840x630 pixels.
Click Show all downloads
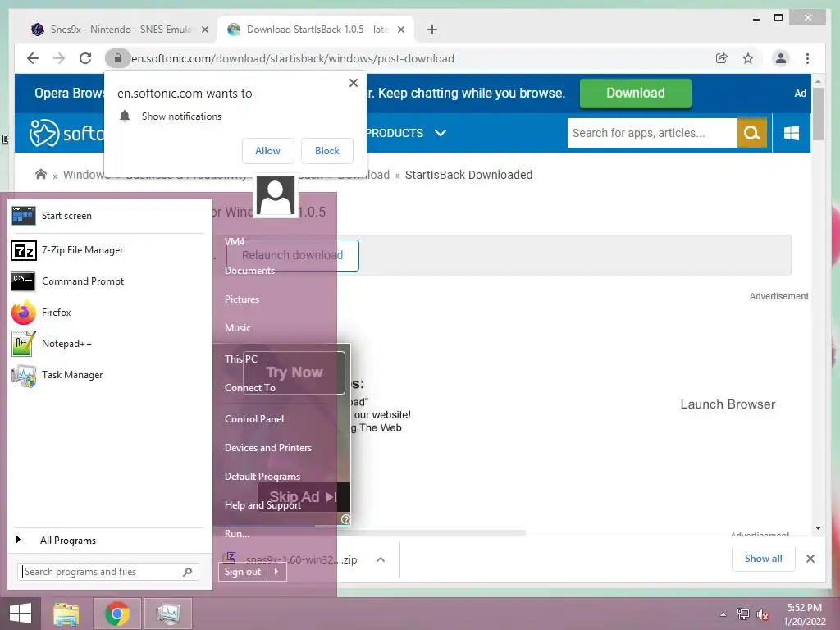point(764,559)
